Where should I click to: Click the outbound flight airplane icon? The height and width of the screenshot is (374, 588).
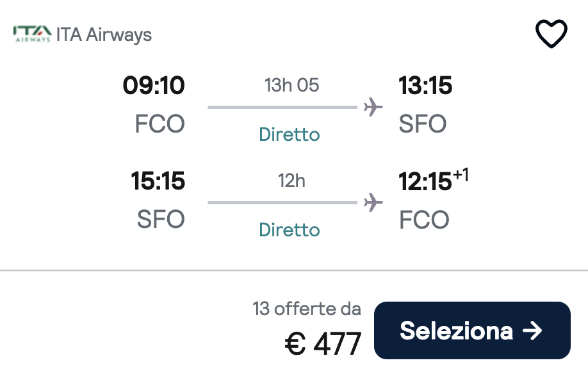coord(373,107)
